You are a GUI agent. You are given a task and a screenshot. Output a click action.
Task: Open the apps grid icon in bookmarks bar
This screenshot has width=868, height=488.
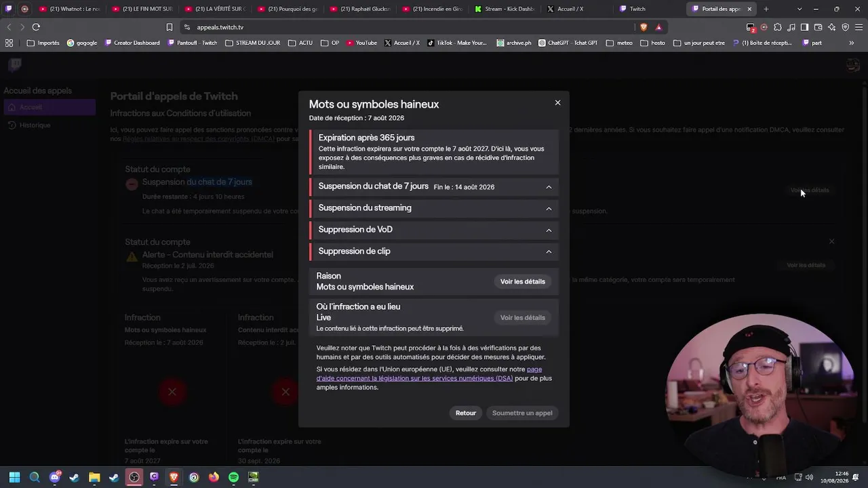pyautogui.click(x=9, y=43)
